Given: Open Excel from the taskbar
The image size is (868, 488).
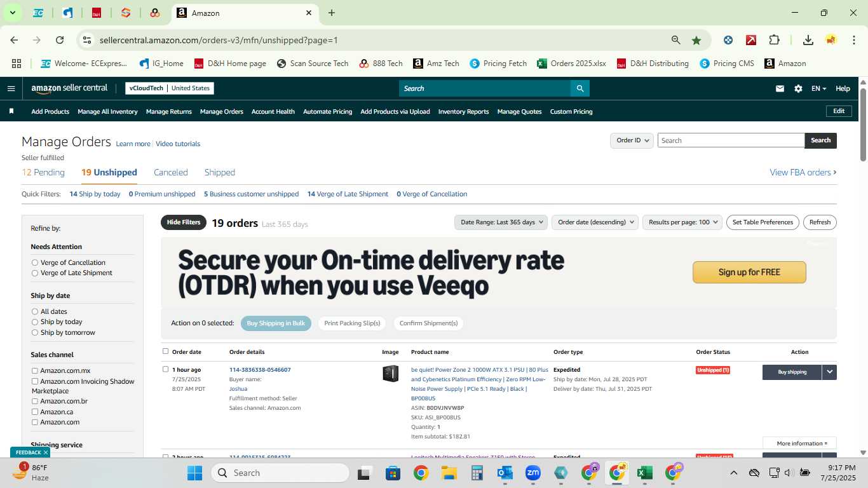Looking at the screenshot, I should coord(645,473).
